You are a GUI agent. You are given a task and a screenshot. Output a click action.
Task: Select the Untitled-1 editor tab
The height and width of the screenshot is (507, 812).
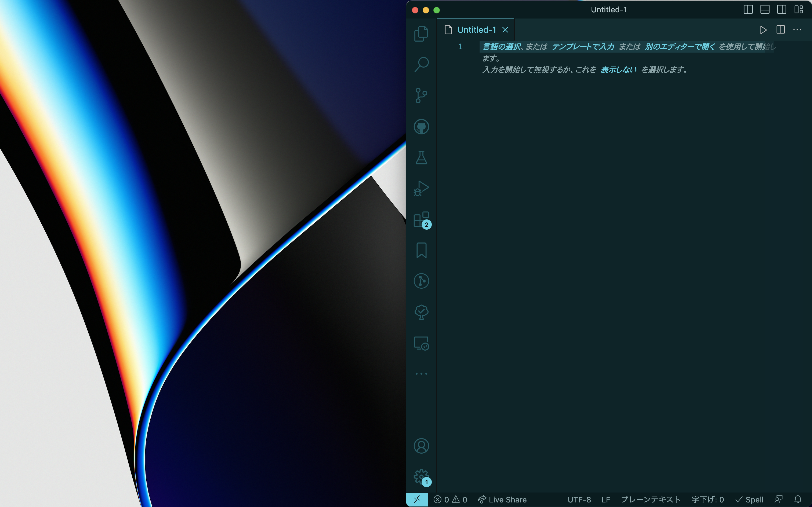[476, 30]
